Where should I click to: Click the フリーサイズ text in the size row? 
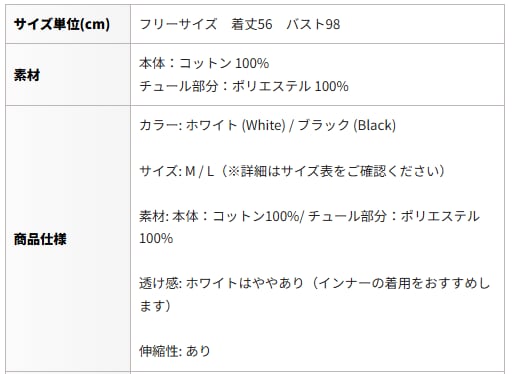(x=178, y=24)
